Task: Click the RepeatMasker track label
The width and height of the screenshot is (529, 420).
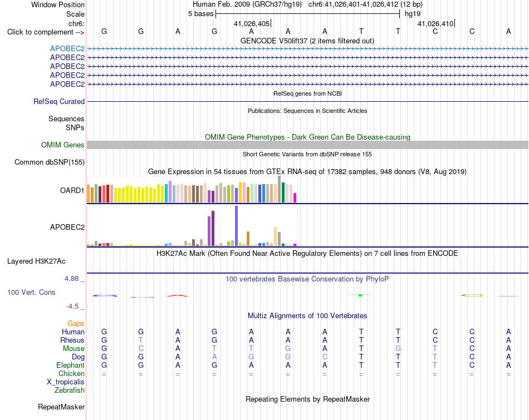Action: pos(61,407)
